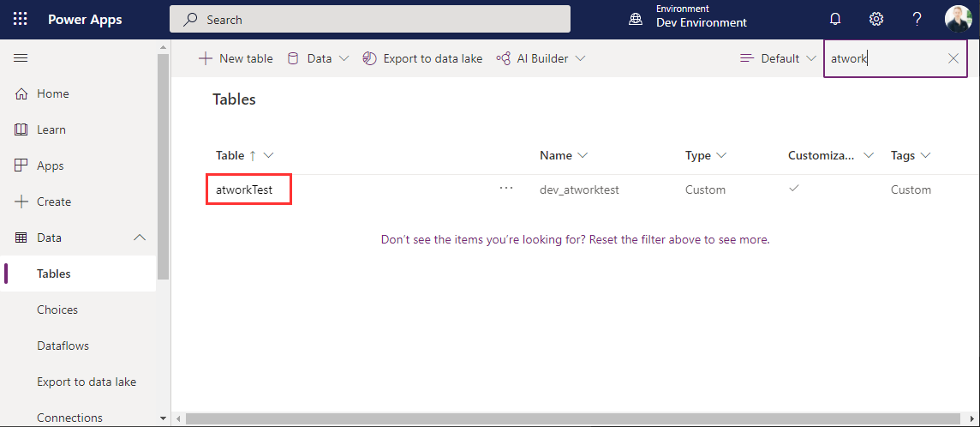
Task: Sort by the Table column header
Action: pyautogui.click(x=230, y=155)
